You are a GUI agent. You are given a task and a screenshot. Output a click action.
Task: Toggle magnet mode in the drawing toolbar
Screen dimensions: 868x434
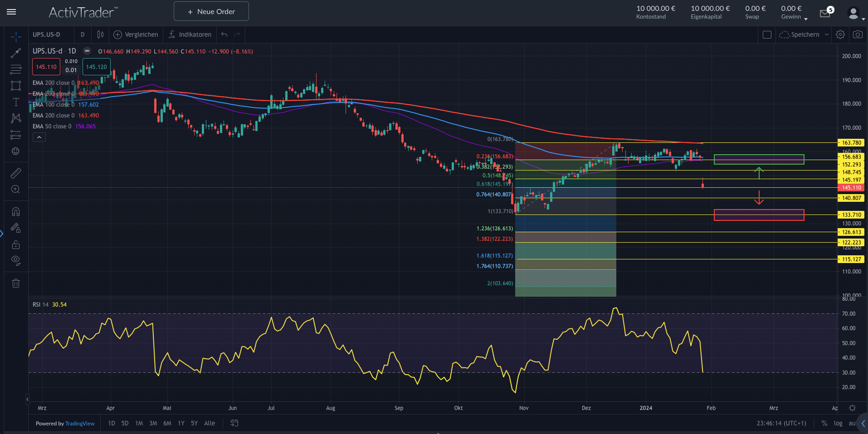click(x=16, y=212)
